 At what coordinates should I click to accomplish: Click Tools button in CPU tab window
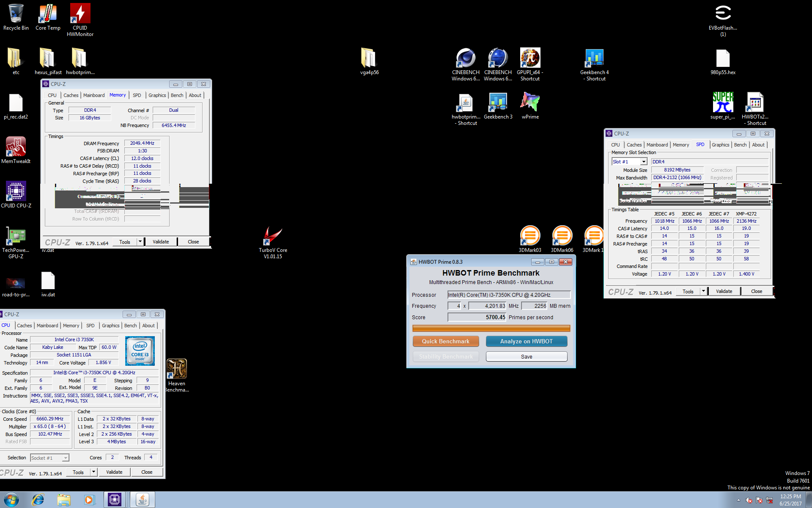click(78, 472)
